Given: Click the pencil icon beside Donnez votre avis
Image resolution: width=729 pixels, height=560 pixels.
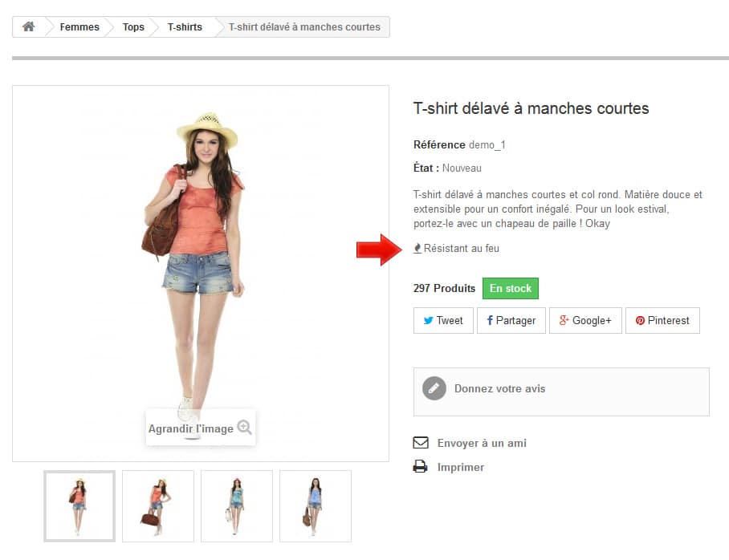Looking at the screenshot, I should tap(434, 388).
